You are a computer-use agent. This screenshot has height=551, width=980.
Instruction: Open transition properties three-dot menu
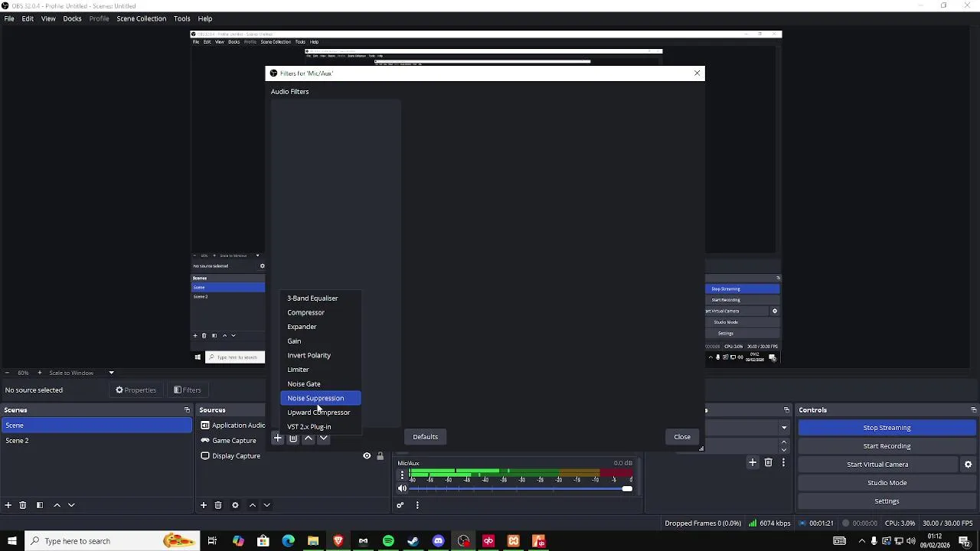point(783,462)
